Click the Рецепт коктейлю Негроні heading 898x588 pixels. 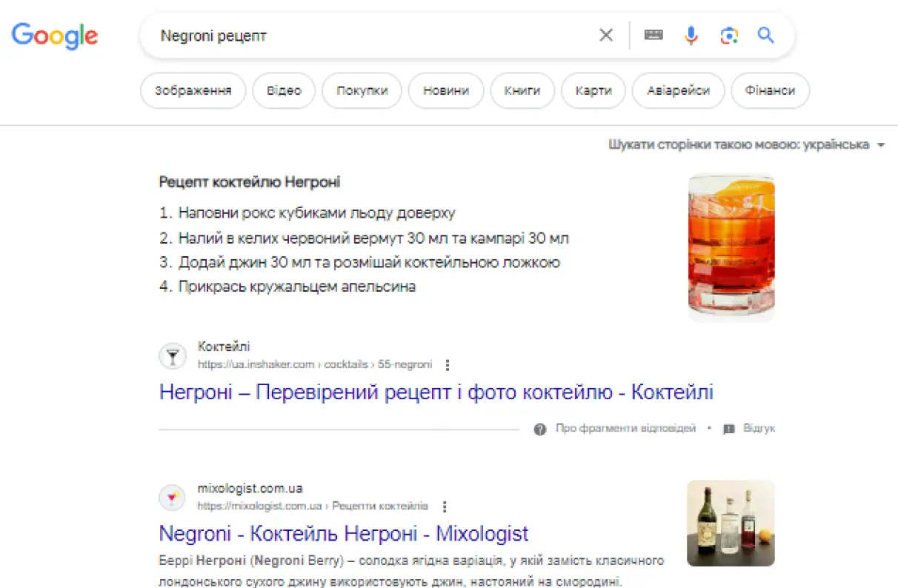point(250,182)
